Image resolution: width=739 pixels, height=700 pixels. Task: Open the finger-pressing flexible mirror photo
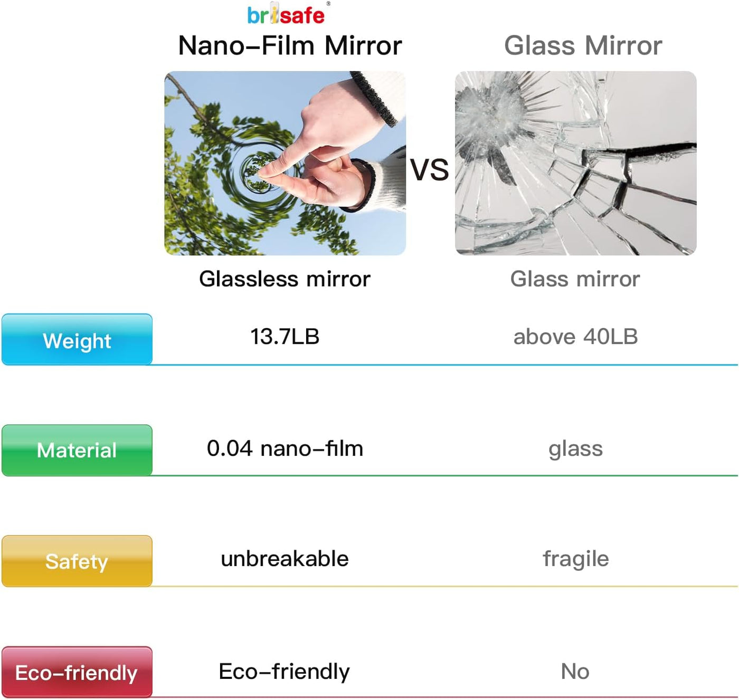pyautogui.click(x=285, y=163)
